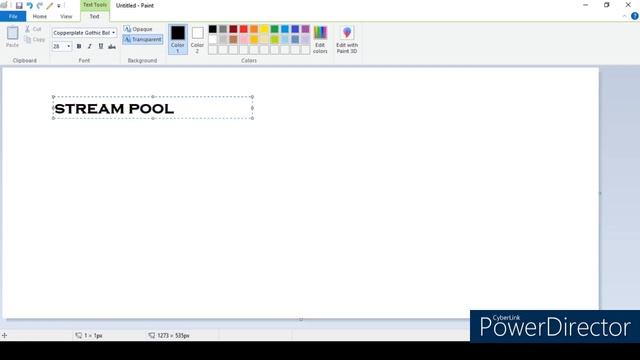Pick the red color swatch
The image size is (640, 360).
click(244, 29)
